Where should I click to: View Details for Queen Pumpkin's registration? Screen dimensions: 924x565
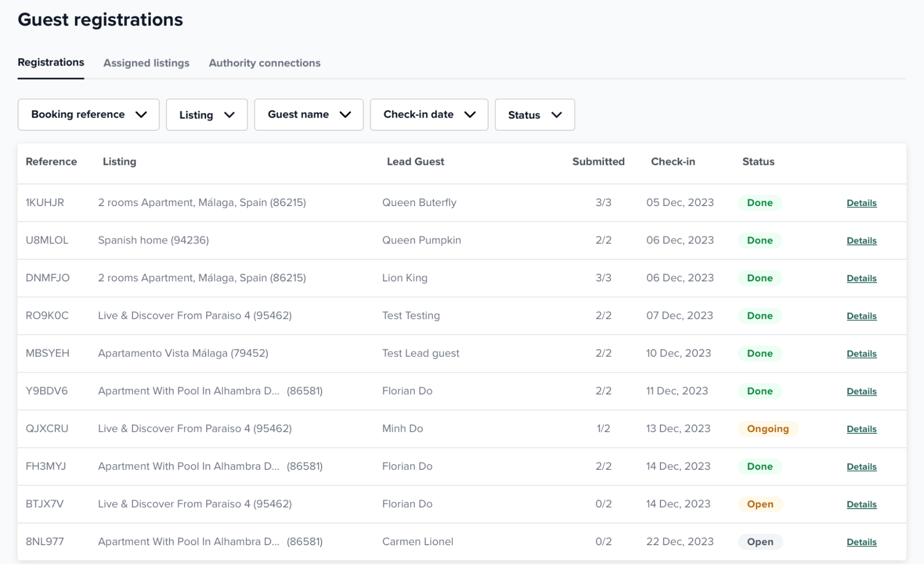tap(861, 241)
